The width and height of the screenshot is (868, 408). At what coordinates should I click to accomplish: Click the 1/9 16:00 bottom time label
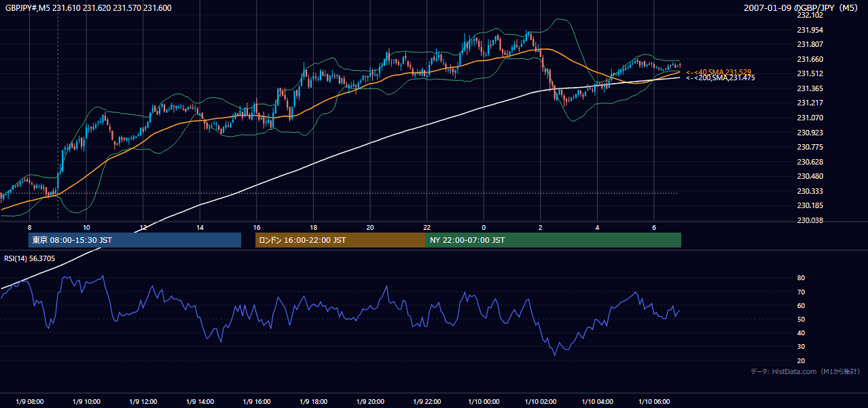click(257, 401)
